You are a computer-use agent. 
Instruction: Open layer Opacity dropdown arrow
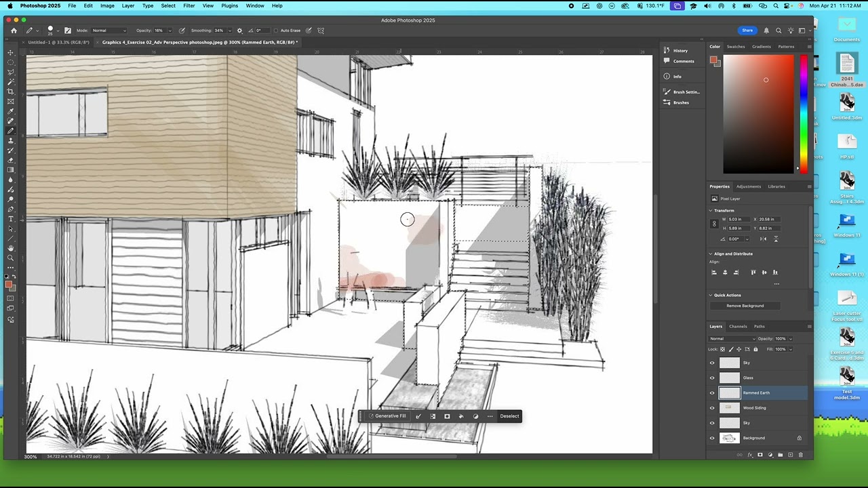pos(790,339)
